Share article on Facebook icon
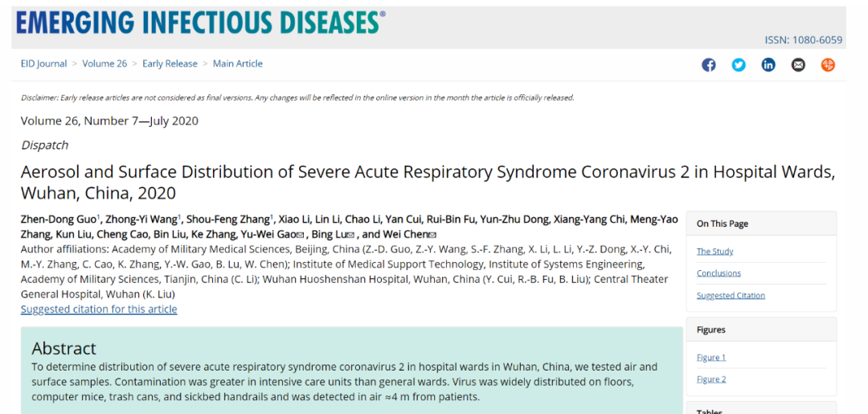The width and height of the screenshot is (868, 414). pyautogui.click(x=709, y=65)
